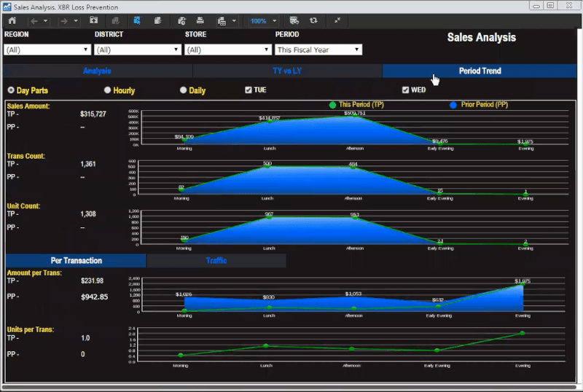Image resolution: width=583 pixels, height=392 pixels.
Task: Click the Amount per Trans TP value $231.98
Action: tap(93, 281)
